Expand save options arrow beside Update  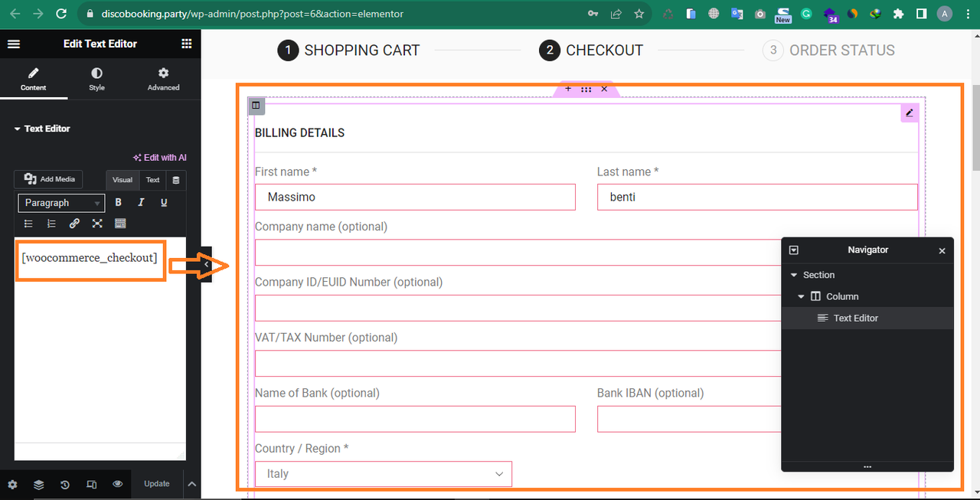(x=192, y=484)
